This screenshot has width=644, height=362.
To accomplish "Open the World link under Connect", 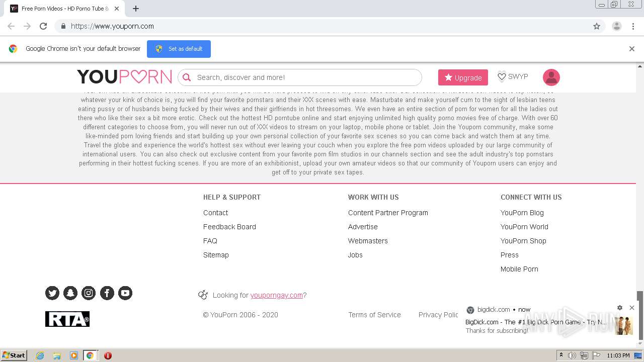I will (524, 227).
